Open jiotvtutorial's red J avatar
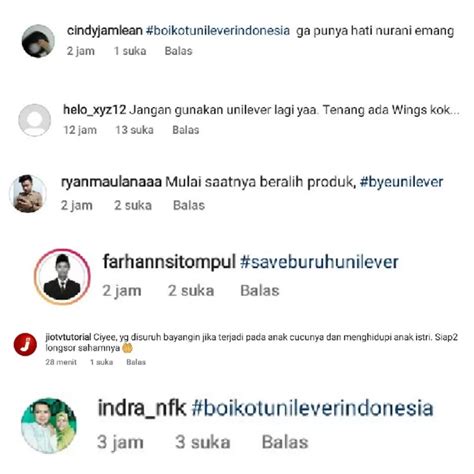Screen dimensions: 474x474 [x=25, y=344]
